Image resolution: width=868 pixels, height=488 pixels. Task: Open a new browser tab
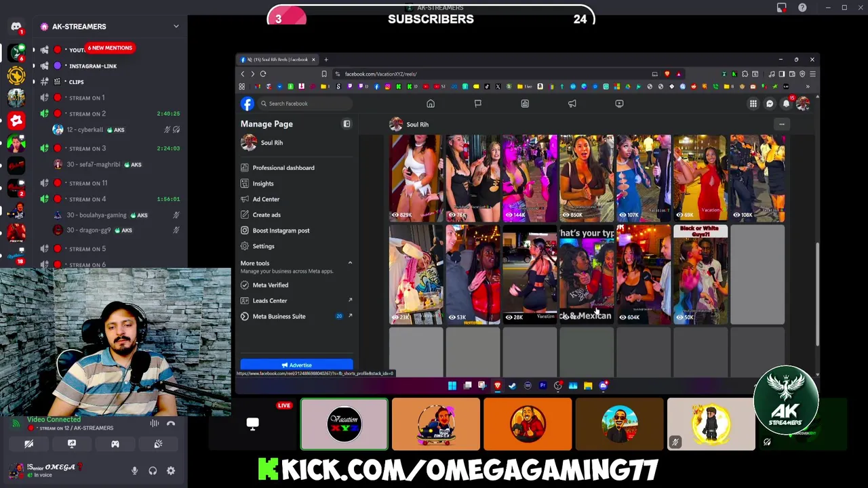coord(325,60)
